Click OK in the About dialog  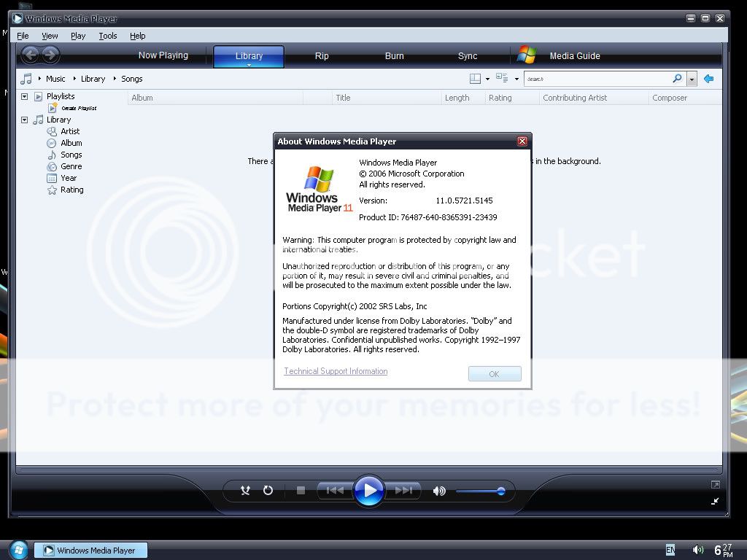click(x=494, y=374)
